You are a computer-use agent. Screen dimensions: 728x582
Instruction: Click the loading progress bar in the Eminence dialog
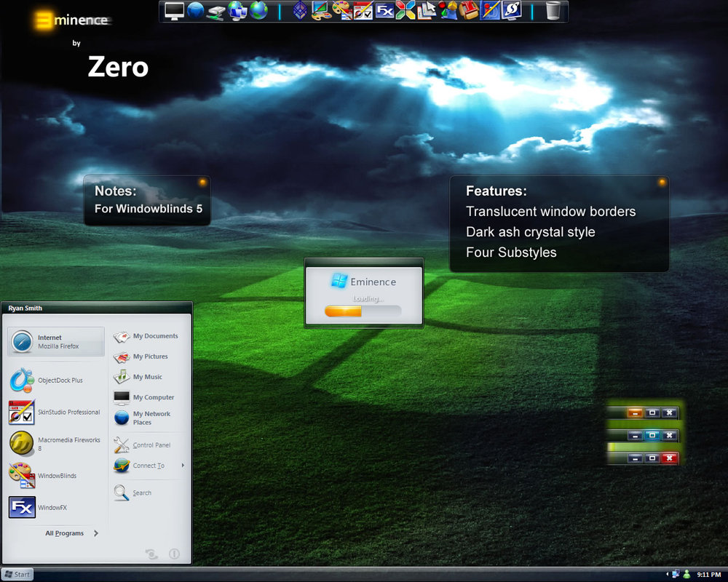coord(364,311)
